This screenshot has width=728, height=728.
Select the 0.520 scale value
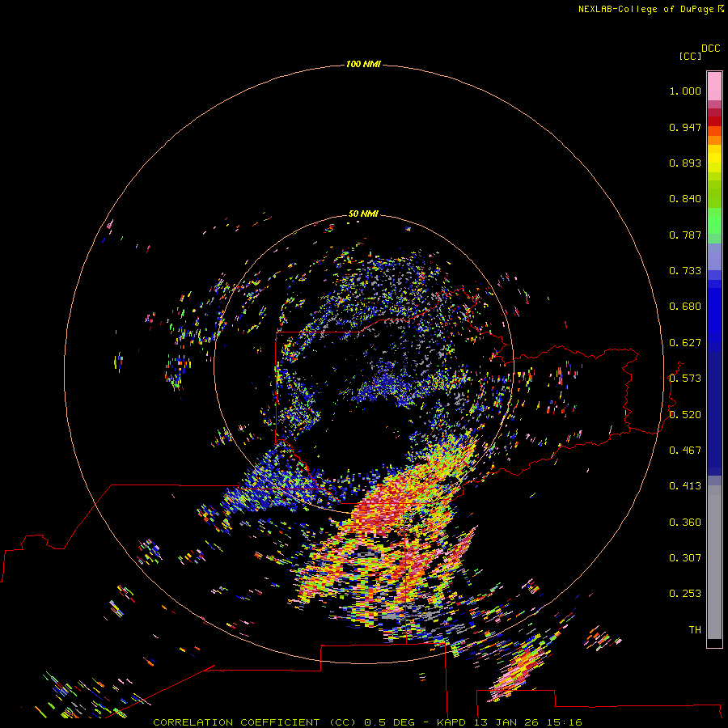(x=685, y=415)
